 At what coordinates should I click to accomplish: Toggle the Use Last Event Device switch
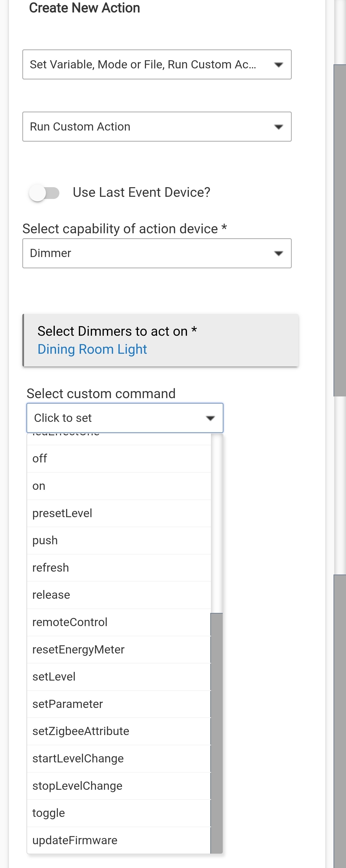coord(44,193)
